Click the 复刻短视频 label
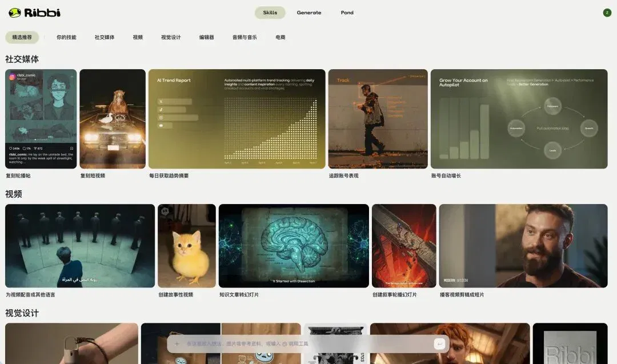 (x=93, y=176)
